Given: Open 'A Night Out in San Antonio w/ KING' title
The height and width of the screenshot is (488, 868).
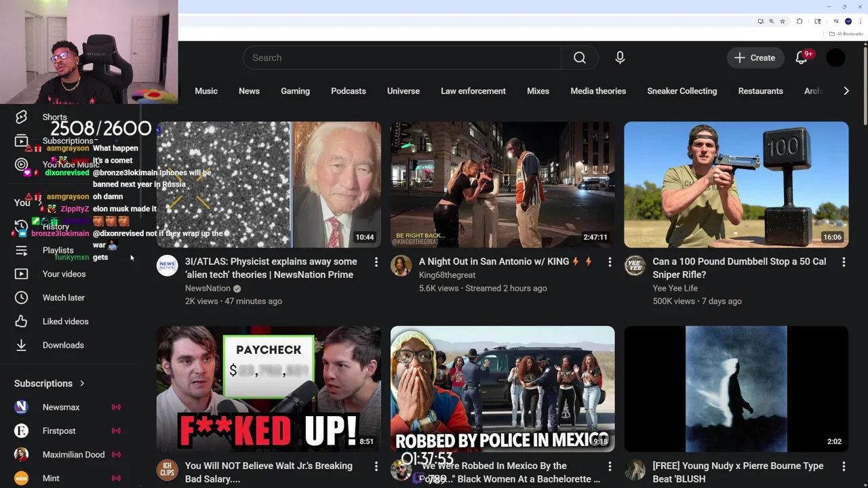Looking at the screenshot, I should point(505,262).
